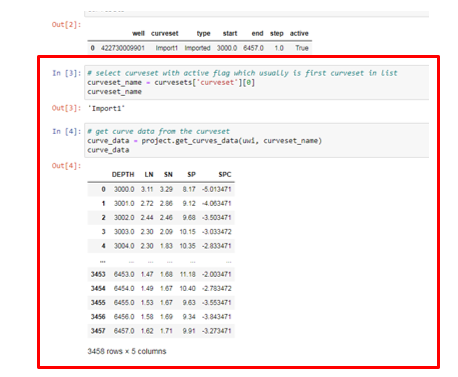This screenshot has width=458, height=377.
Task: Click the project.get_curves_data(uwi, ...) code line
Action: point(232,141)
